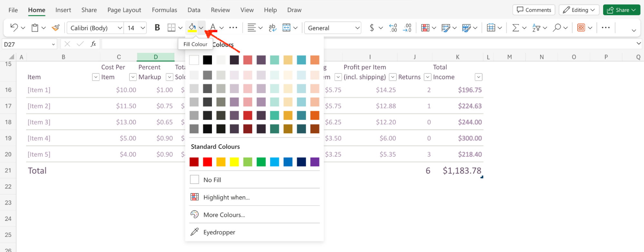The width and height of the screenshot is (644, 252).
Task: Pick the Eyedropper tool in fill menu
Action: coord(219,232)
